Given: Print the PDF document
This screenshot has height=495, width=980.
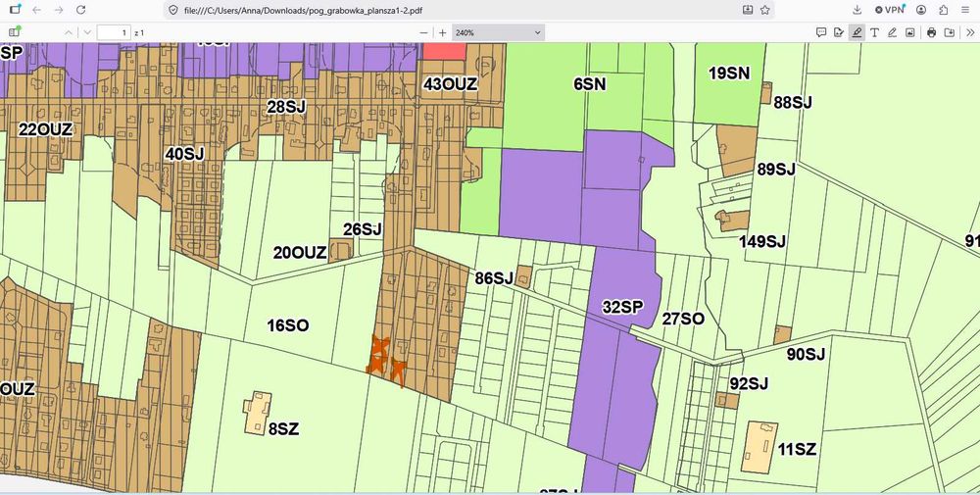Looking at the screenshot, I should coord(931,32).
